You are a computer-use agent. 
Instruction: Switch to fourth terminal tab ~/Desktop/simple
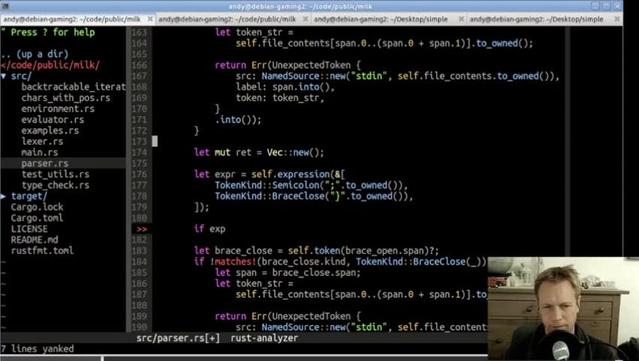pos(536,19)
